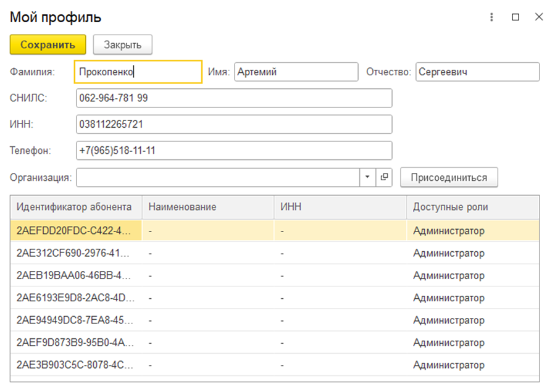Select the table row 2AE3B903C5C-8078
555x392 pixels.
click(275, 365)
